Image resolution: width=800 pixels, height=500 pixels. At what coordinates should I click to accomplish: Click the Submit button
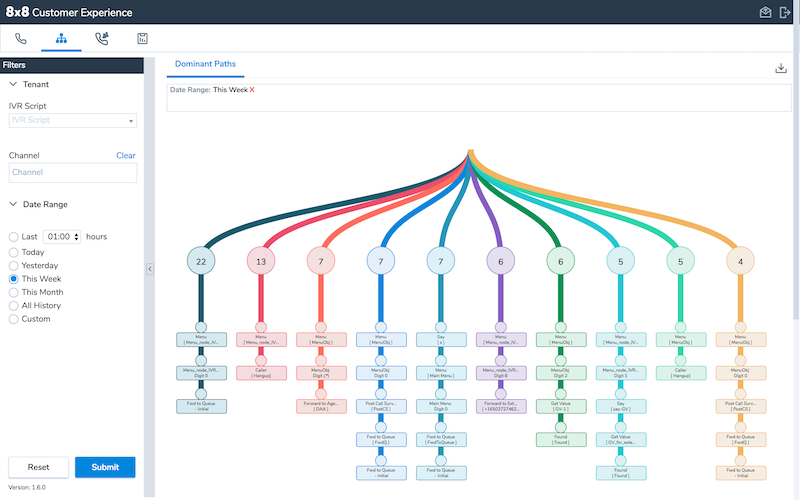point(105,467)
